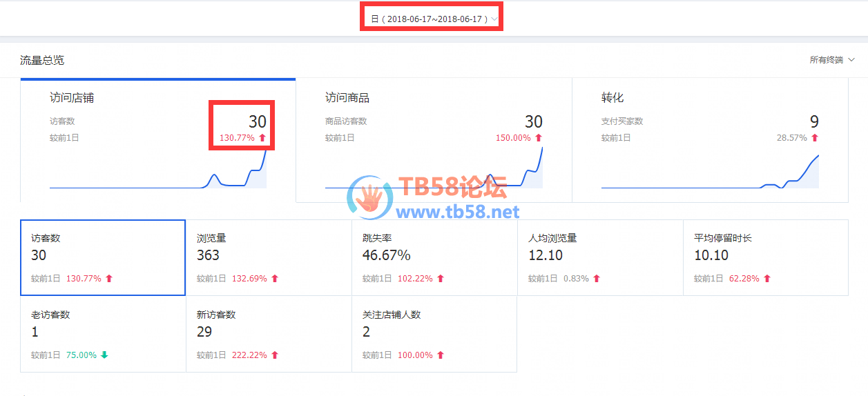Screen dimensions: 868x396
Task: Click the red up arrow next to 222.22%
Action: click(x=275, y=355)
